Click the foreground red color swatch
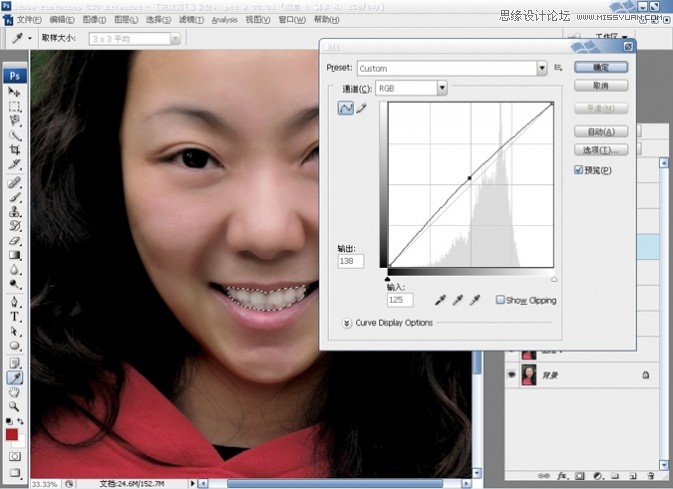673x489 pixels. (12, 434)
